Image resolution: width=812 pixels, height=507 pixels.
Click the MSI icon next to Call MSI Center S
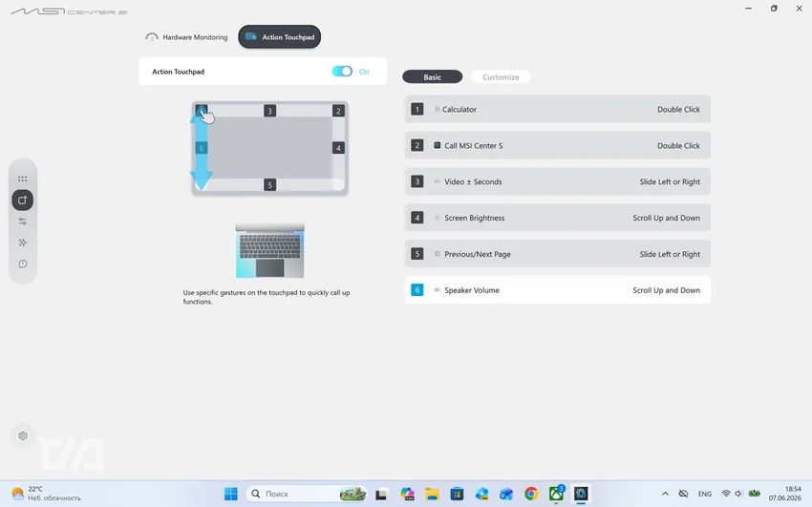[x=438, y=145]
